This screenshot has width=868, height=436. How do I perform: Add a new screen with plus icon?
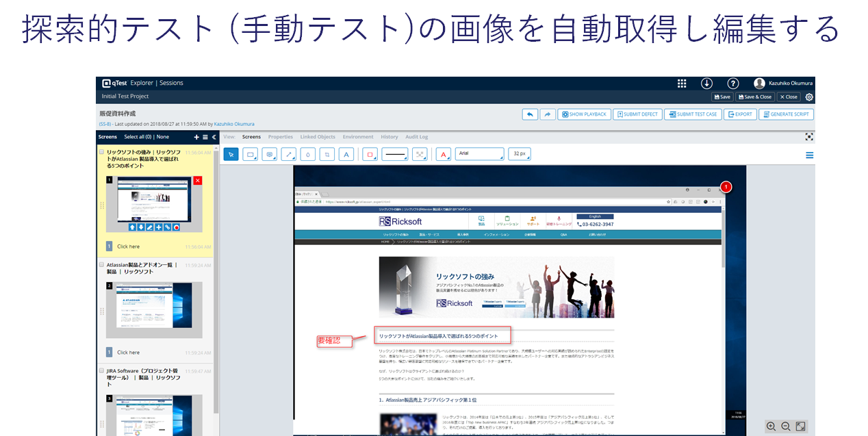(196, 137)
